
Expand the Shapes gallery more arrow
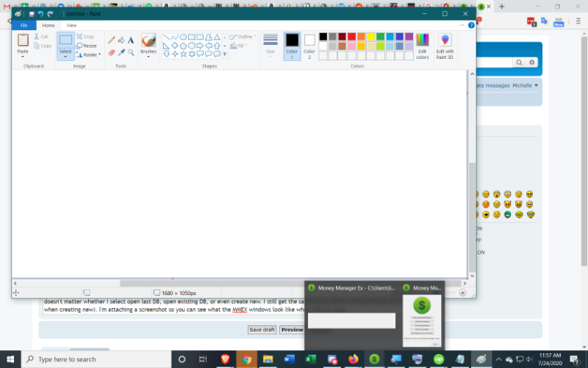pyautogui.click(x=225, y=54)
